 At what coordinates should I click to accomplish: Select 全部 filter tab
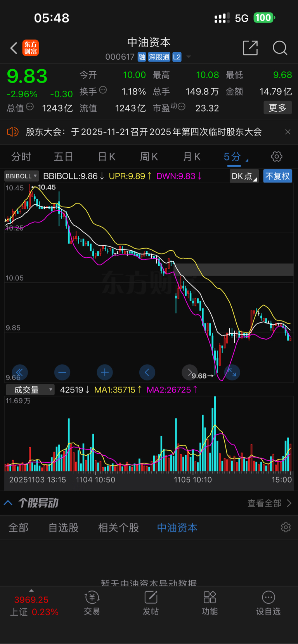[19, 527]
